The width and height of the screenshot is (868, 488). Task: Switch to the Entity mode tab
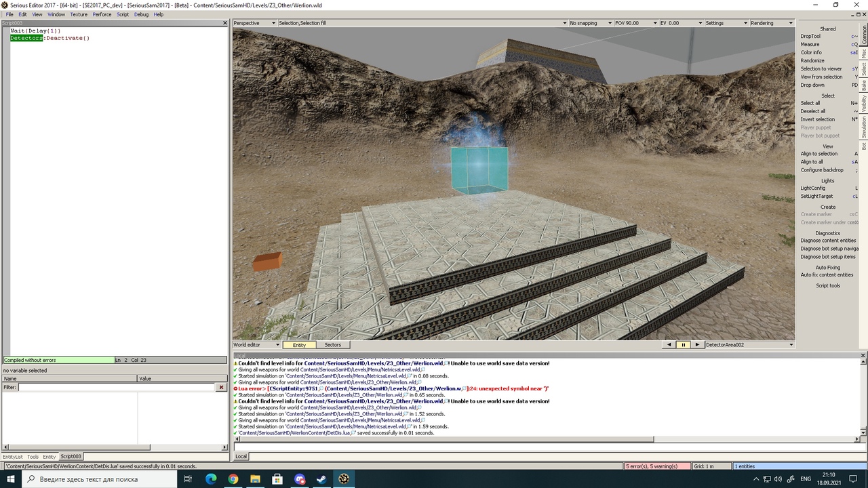tap(299, 345)
